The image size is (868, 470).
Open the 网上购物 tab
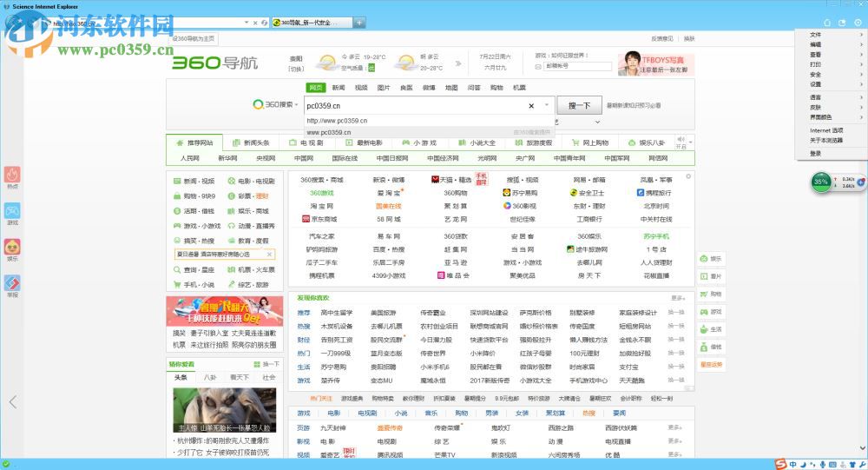(x=590, y=142)
